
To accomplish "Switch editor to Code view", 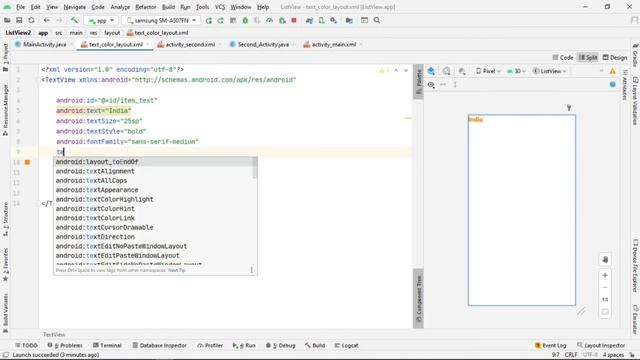I will 562,58.
